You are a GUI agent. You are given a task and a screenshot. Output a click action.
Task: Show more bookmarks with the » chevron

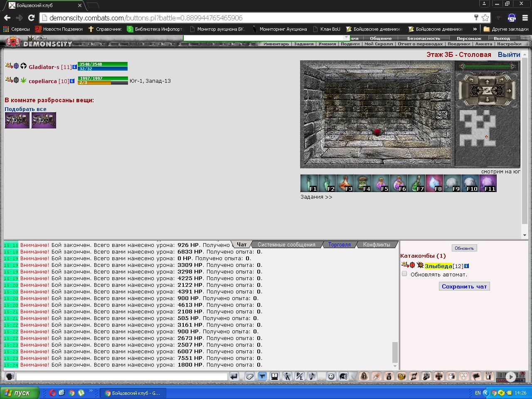(475, 29)
